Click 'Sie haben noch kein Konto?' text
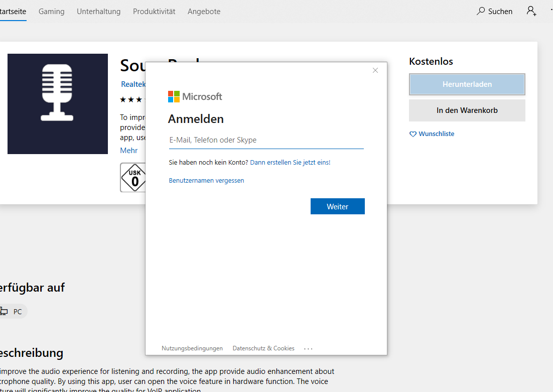The height and width of the screenshot is (392, 553). [208, 162]
